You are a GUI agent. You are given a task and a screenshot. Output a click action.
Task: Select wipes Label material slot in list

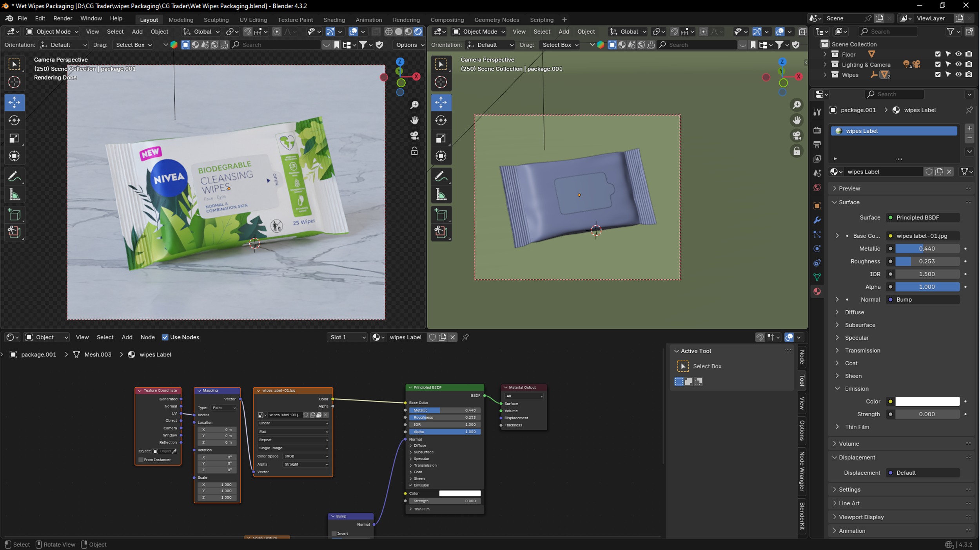[x=894, y=131]
